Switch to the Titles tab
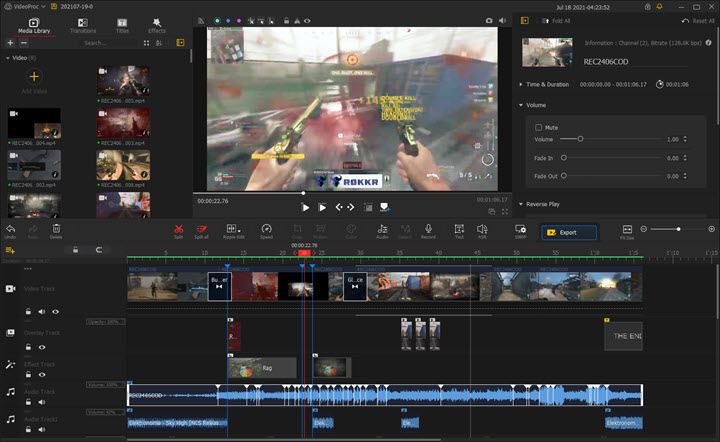 (x=122, y=26)
